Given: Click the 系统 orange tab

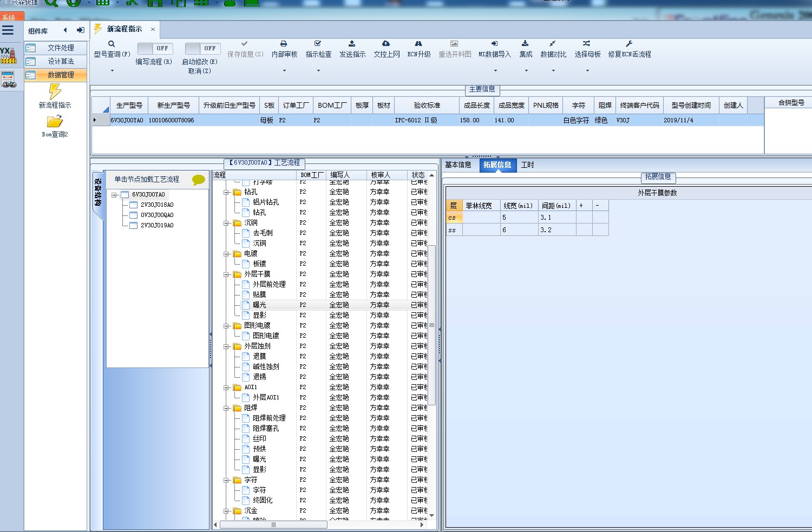Looking at the screenshot, I should point(11,17).
